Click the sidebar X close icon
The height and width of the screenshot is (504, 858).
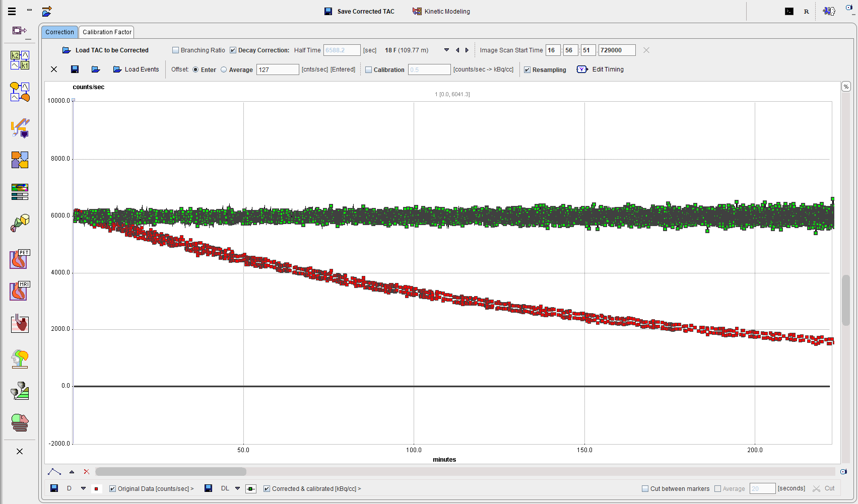tap(20, 451)
